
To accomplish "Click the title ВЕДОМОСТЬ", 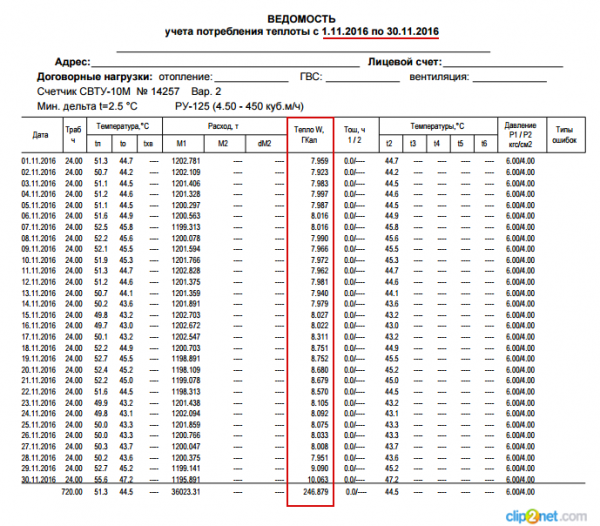I will pos(301,19).
